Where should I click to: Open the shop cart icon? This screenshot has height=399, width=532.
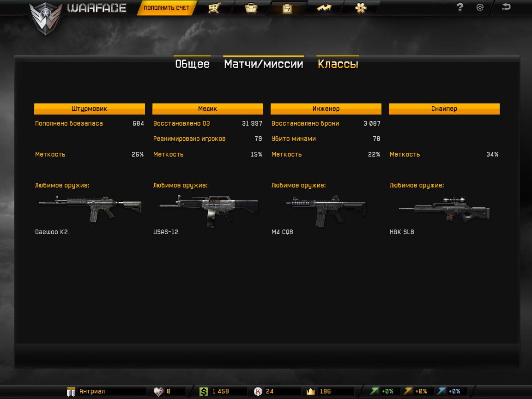[214, 7]
